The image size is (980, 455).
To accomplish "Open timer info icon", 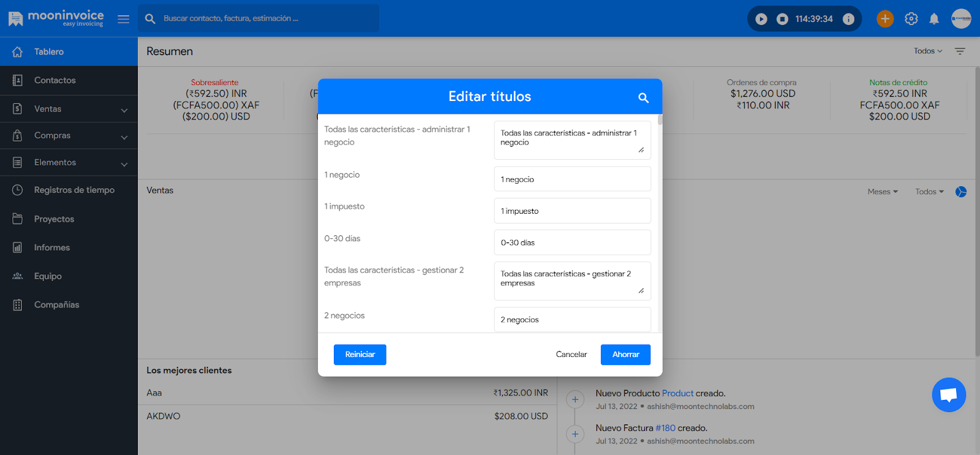I will tap(848, 19).
